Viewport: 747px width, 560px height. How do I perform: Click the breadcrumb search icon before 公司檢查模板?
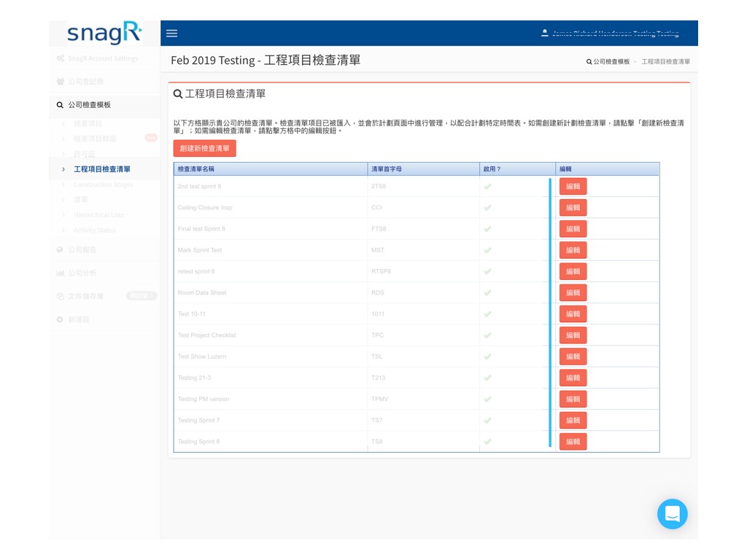pos(589,61)
